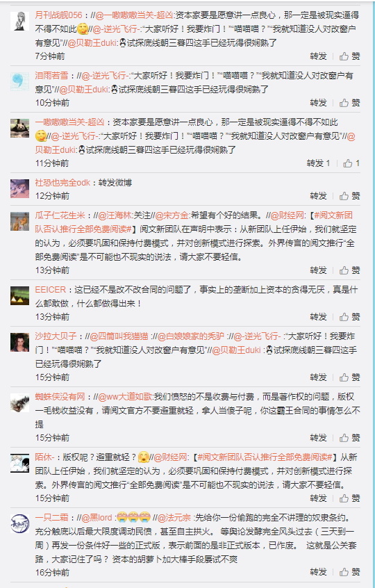Click 转发 1 on 一嗷嗷嗷当关-超凶's comment
This screenshot has height=588, width=375.
coord(319,163)
